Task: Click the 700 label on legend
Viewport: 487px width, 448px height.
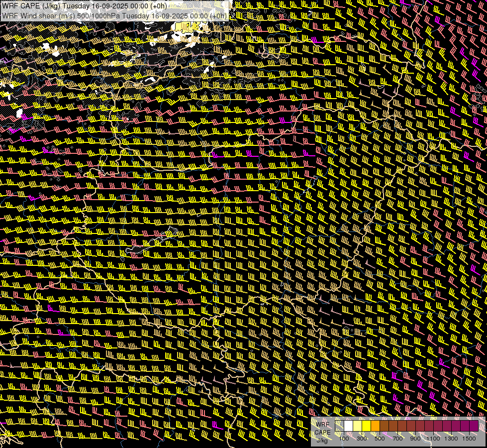Action: pyautogui.click(x=397, y=439)
